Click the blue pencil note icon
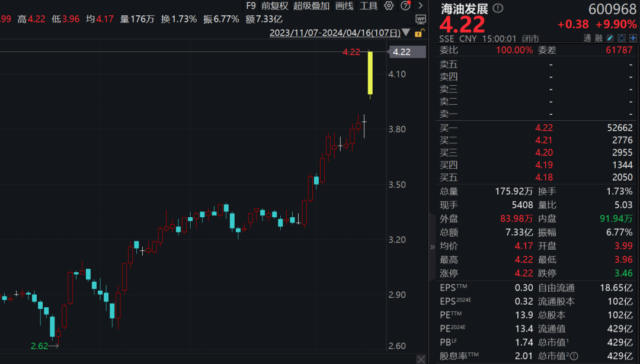640x364 pixels. pyautogui.click(x=610, y=38)
